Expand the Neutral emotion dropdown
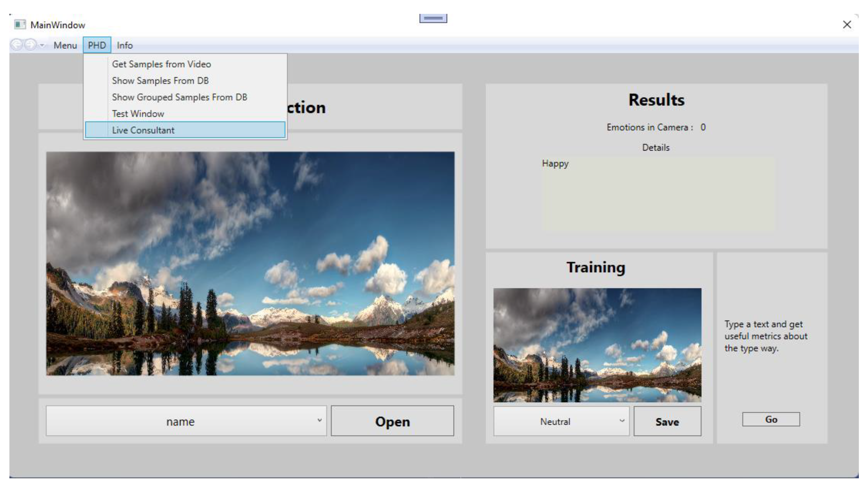This screenshot has height=488, width=868. point(561,421)
